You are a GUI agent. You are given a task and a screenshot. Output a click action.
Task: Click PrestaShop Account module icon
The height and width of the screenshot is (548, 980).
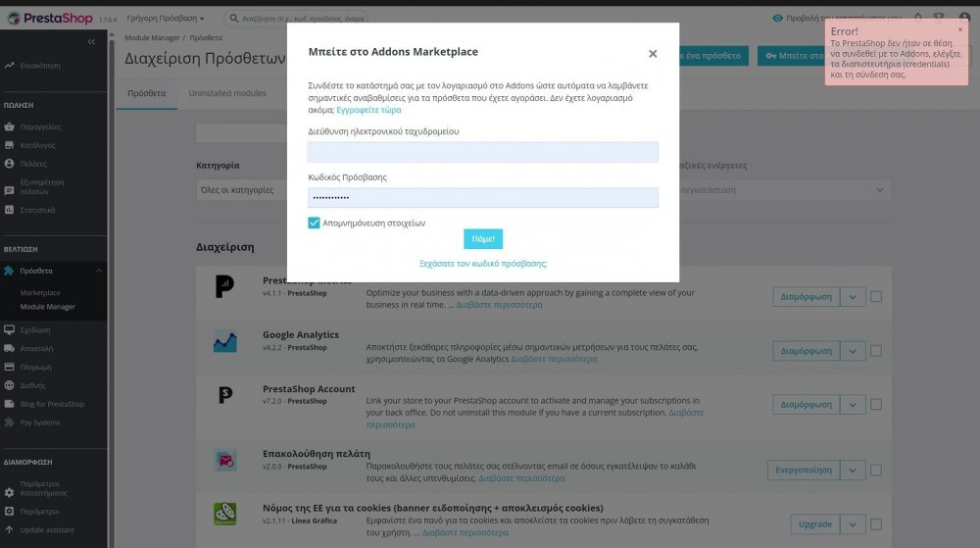(225, 395)
